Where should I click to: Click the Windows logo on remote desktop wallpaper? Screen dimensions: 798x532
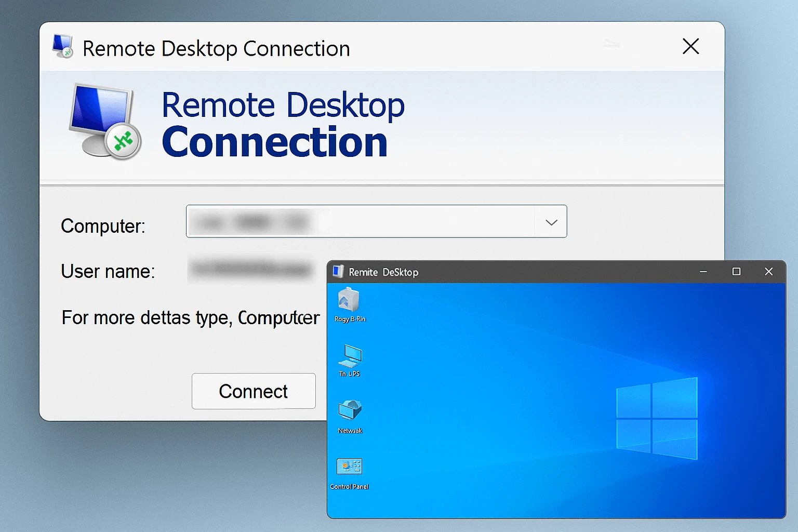tap(657, 418)
